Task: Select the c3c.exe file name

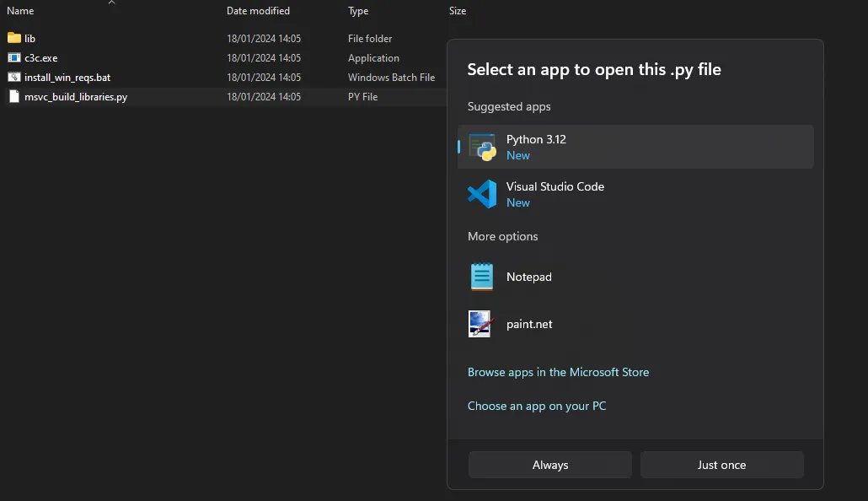Action: click(41, 57)
